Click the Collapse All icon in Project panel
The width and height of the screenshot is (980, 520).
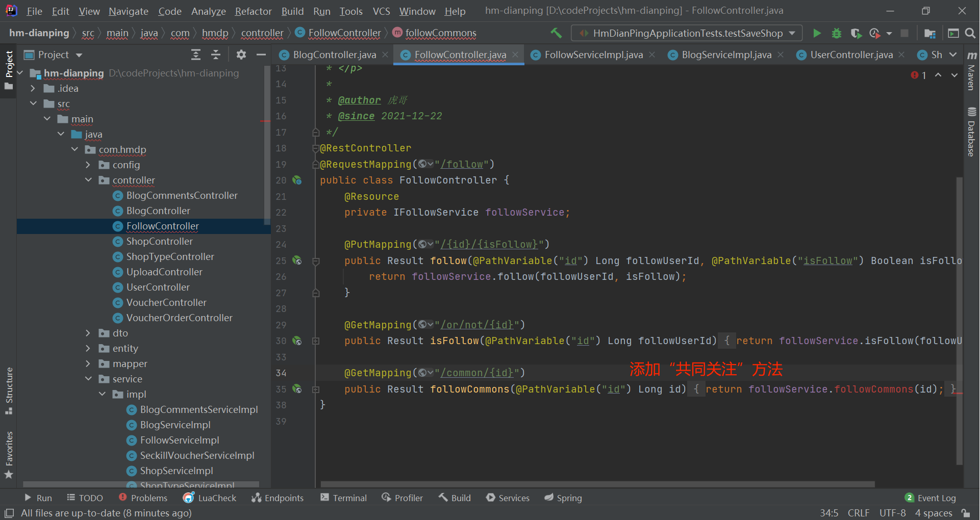point(216,55)
